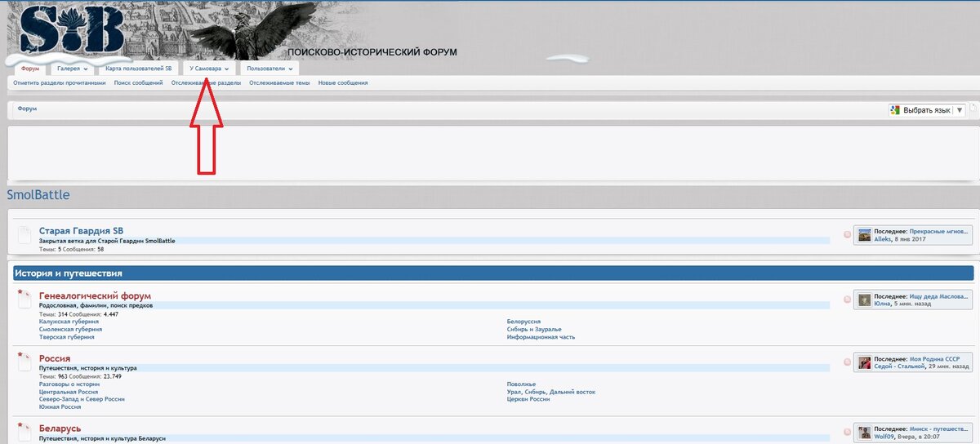Click the SB forum logo
The height and width of the screenshot is (444, 980).
point(72,30)
